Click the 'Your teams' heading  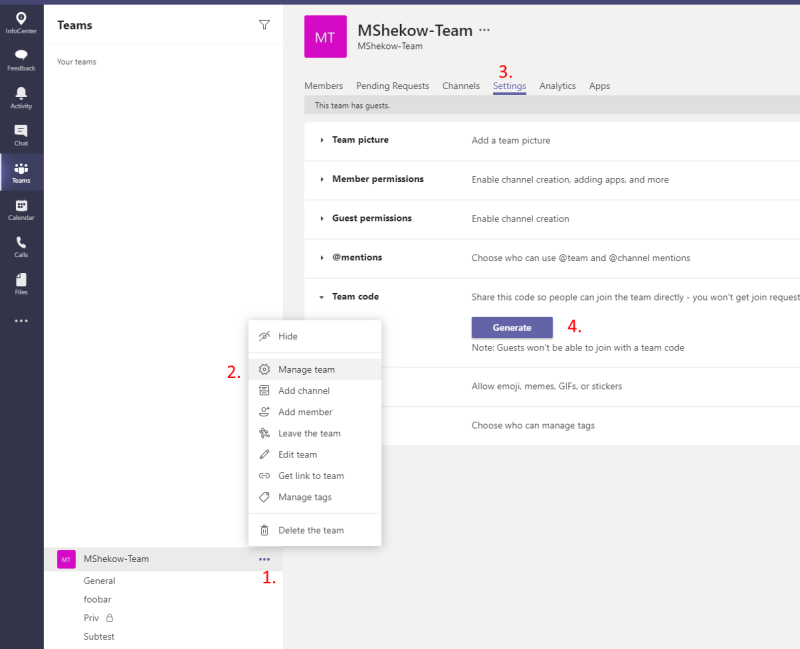point(77,62)
